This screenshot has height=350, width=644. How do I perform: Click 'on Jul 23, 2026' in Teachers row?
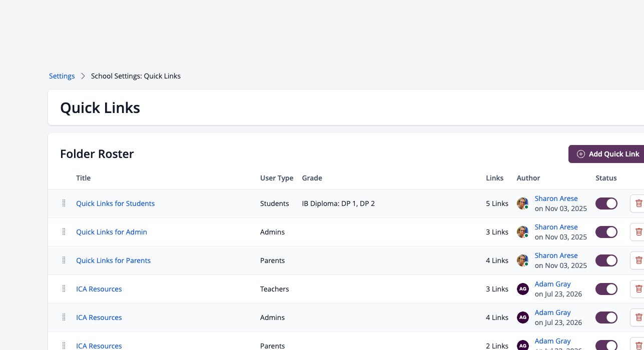point(558,294)
